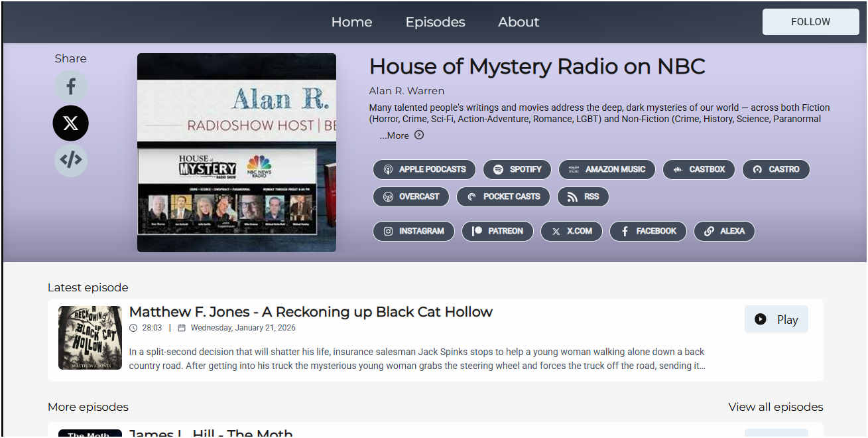Support the show on Patreon
868x438 pixels.
click(497, 231)
